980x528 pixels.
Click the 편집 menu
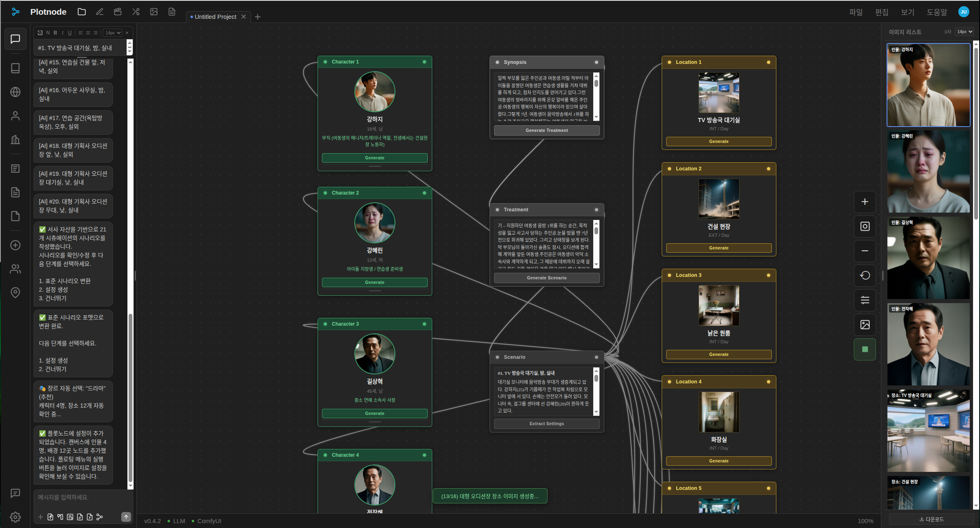(x=882, y=12)
